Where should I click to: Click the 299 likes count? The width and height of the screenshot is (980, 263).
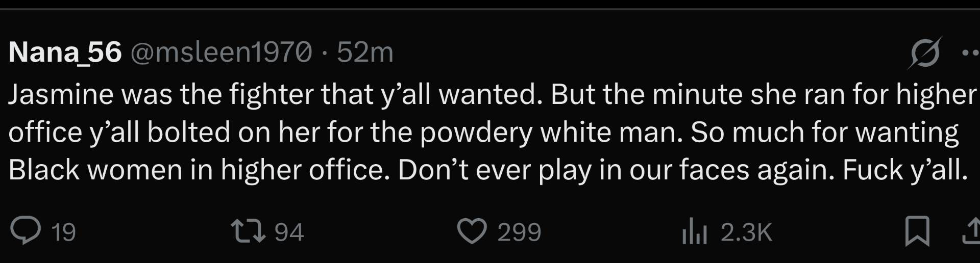click(x=519, y=232)
